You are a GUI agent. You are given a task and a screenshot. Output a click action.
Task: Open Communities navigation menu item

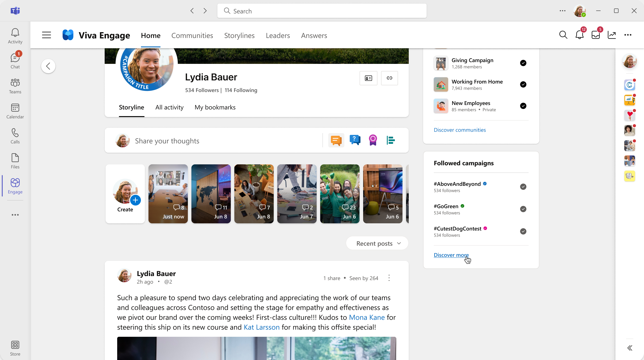[192, 35]
